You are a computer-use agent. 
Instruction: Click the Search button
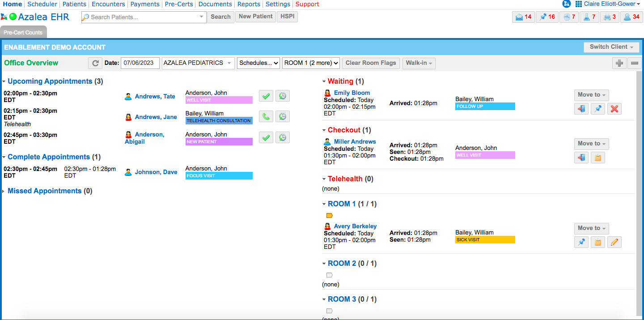[x=220, y=17]
